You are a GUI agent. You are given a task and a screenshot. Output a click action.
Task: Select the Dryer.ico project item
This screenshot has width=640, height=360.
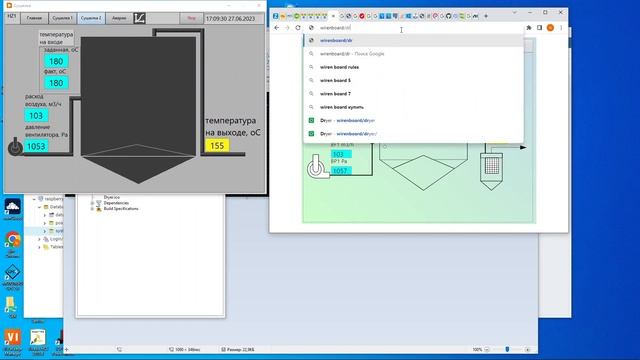coord(111,197)
